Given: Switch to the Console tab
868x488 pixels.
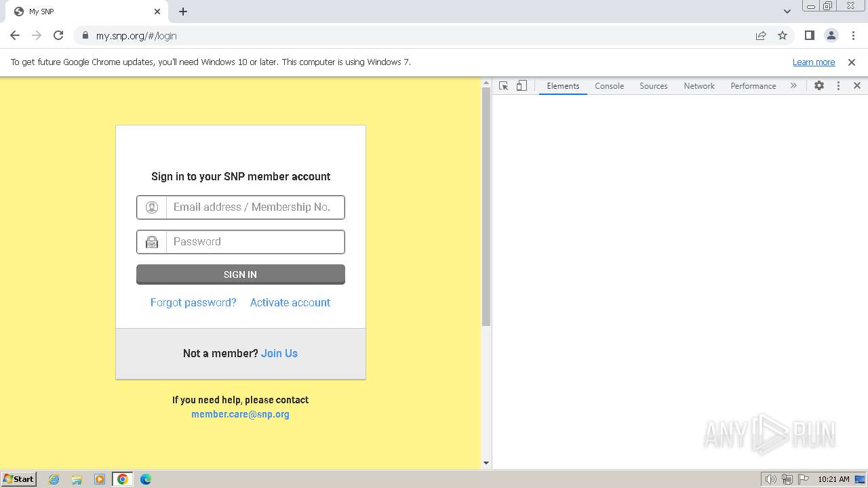Looking at the screenshot, I should pos(609,86).
